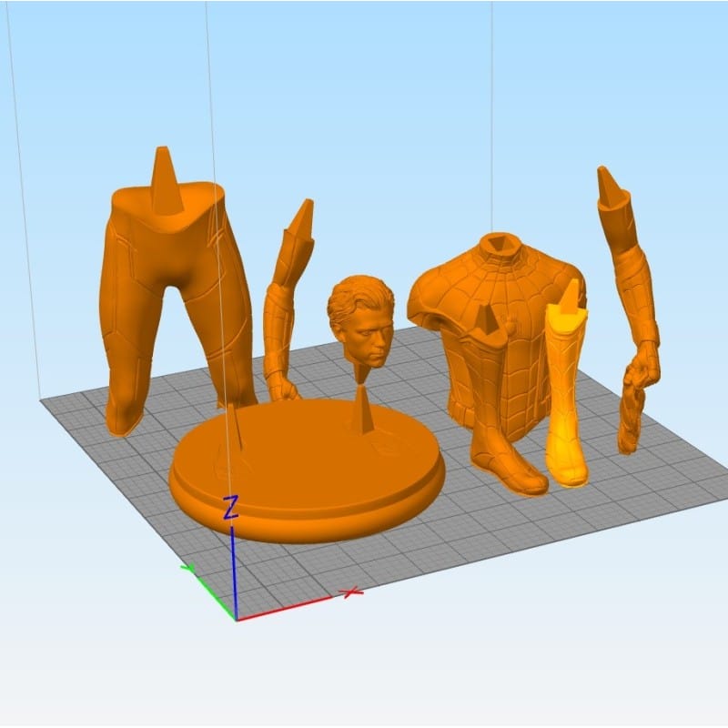Select the arm model right of the torso

[631, 311]
